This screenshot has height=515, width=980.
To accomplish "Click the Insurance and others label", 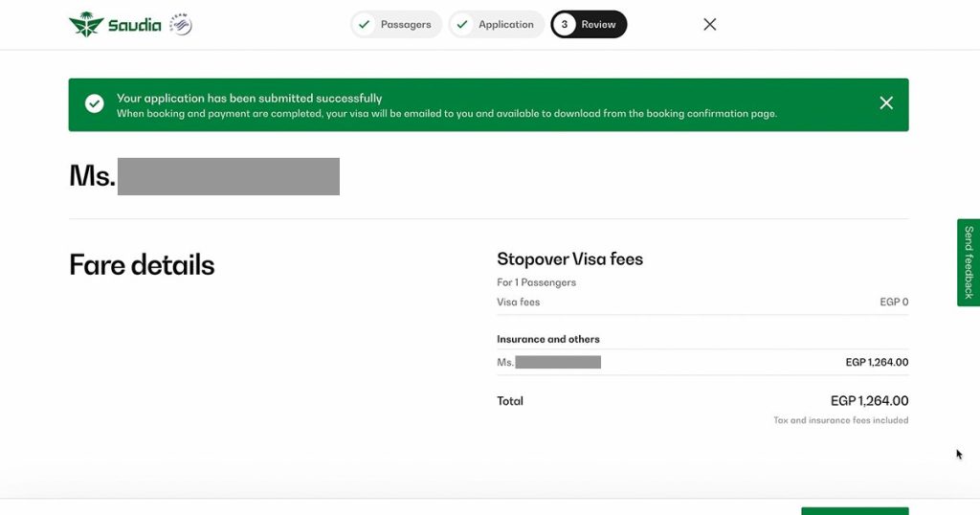I will [x=548, y=340].
